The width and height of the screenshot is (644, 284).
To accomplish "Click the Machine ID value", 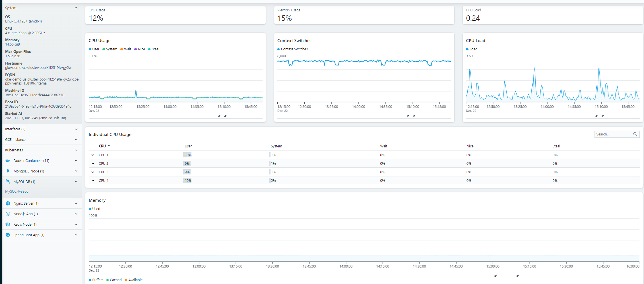I will (x=35, y=95).
